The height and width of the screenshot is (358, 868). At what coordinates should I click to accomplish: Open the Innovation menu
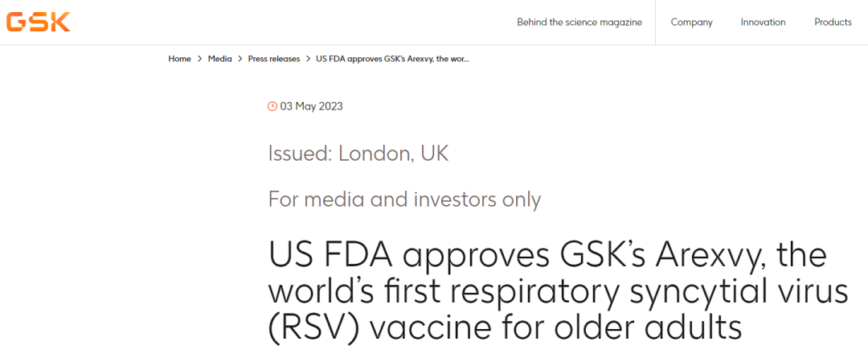763,22
